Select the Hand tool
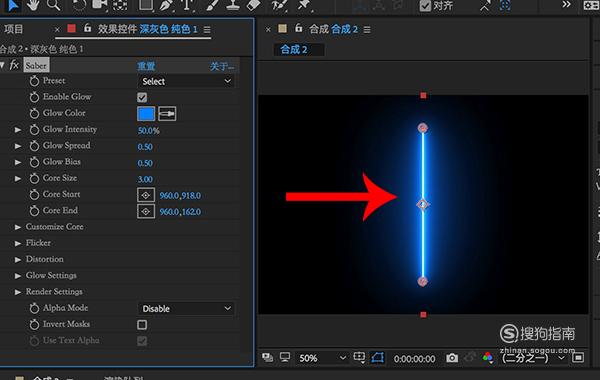Screen dimensions: 600x380 point(33,5)
